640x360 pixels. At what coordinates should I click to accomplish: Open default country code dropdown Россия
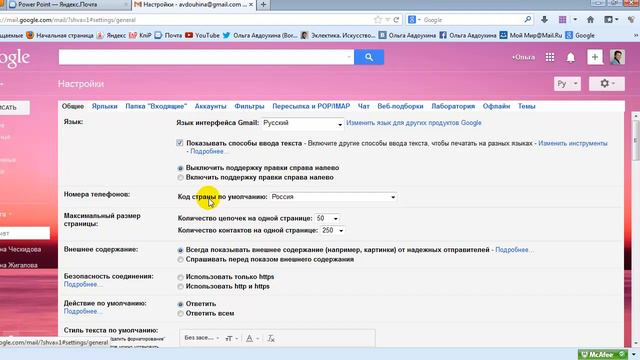[x=333, y=197]
